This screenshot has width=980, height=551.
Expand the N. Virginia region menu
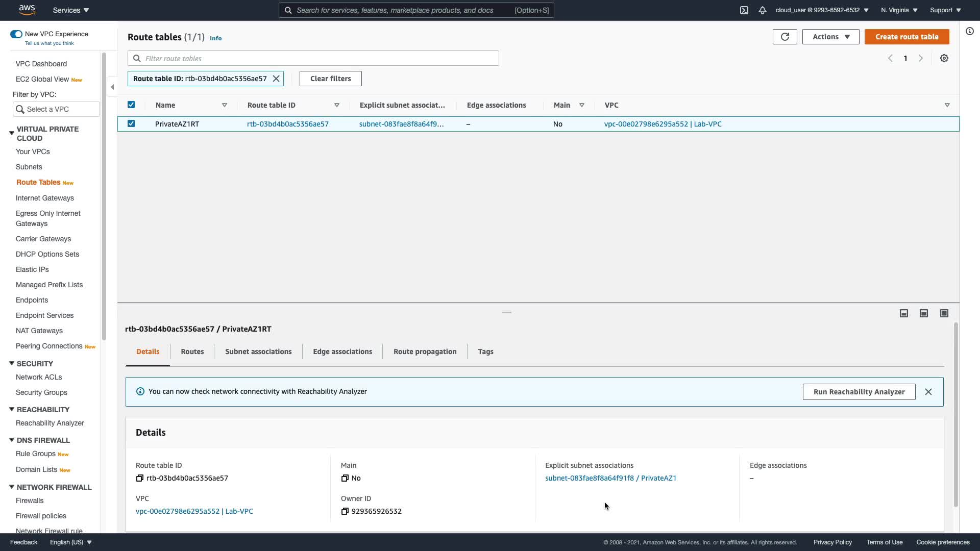[899, 10]
